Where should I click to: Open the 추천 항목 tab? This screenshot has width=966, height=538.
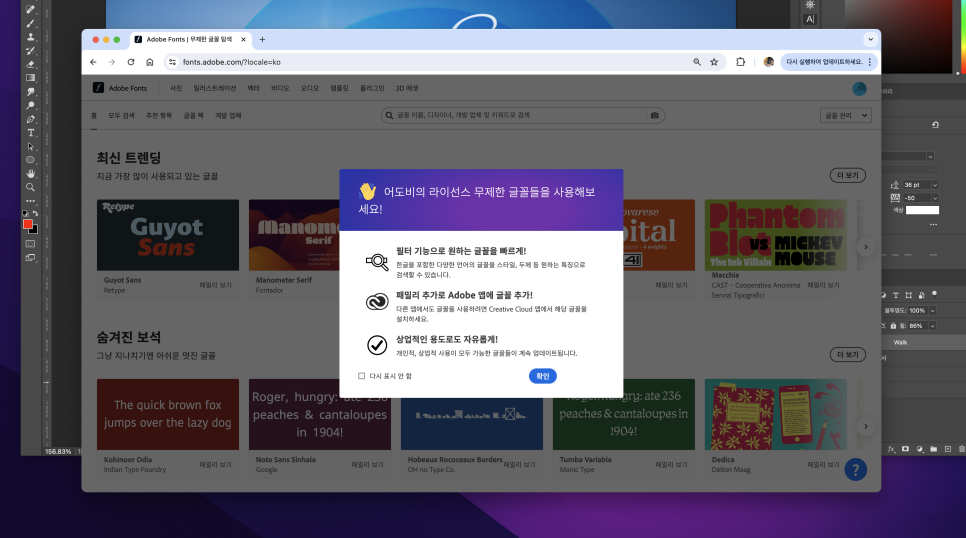coord(158,116)
